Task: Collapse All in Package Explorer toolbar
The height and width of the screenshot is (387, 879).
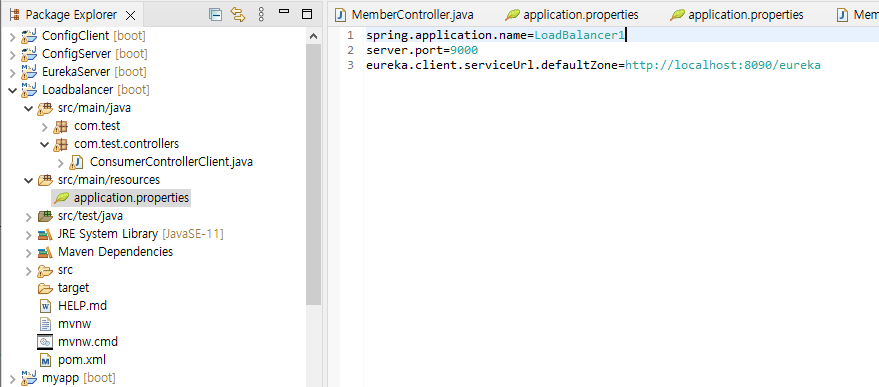Action: tap(215, 15)
